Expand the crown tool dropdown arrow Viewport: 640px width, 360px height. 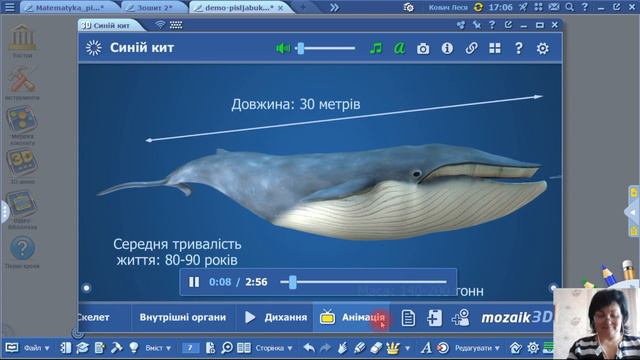[407, 349]
